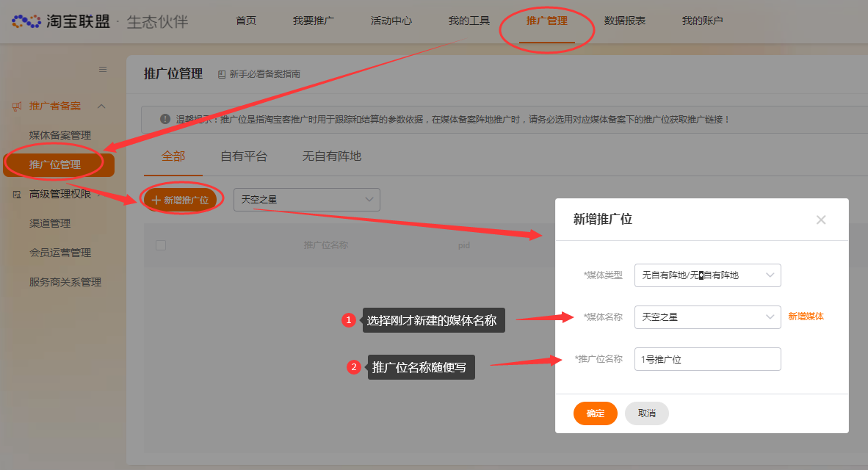This screenshot has width=868, height=470.
Task: Click the 高级管理权限 sidebar icon
Action: click(17, 195)
